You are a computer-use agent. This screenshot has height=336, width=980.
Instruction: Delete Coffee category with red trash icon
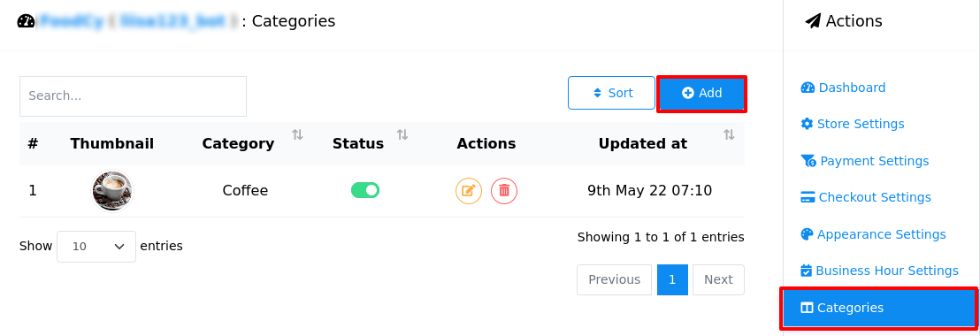coord(504,191)
